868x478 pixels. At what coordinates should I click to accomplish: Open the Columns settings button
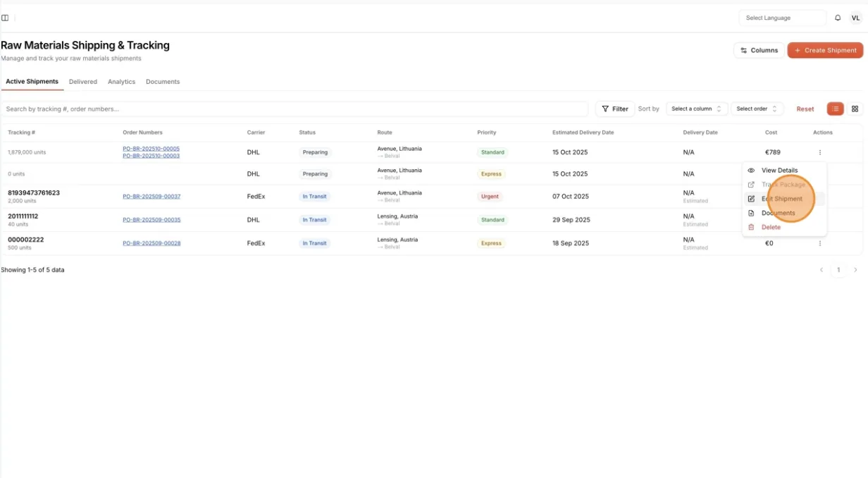tap(759, 50)
